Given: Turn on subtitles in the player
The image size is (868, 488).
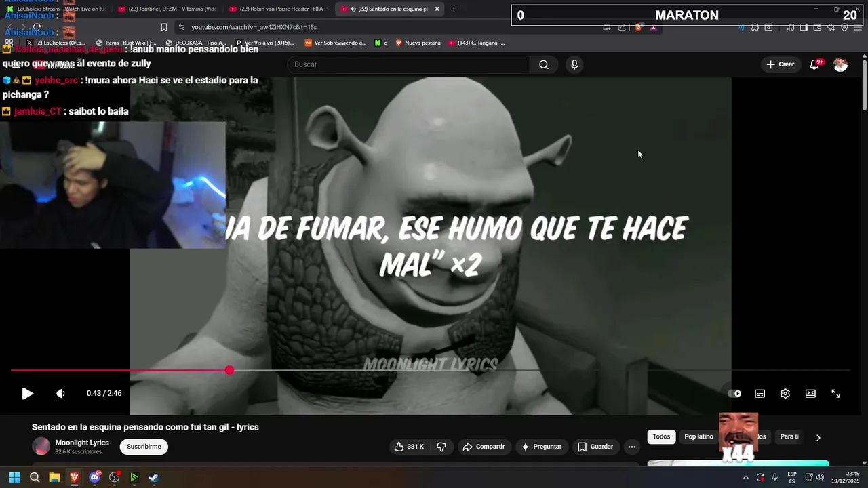Looking at the screenshot, I should point(760,393).
